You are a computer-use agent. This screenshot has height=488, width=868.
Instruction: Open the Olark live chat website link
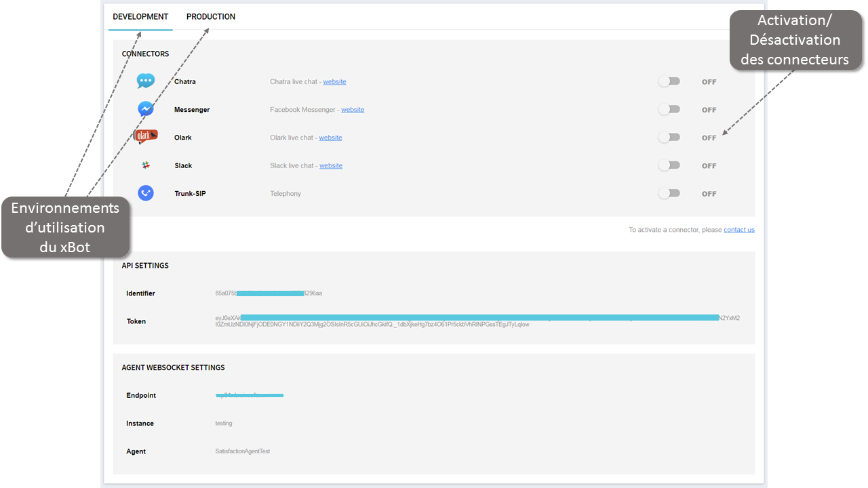(331, 138)
